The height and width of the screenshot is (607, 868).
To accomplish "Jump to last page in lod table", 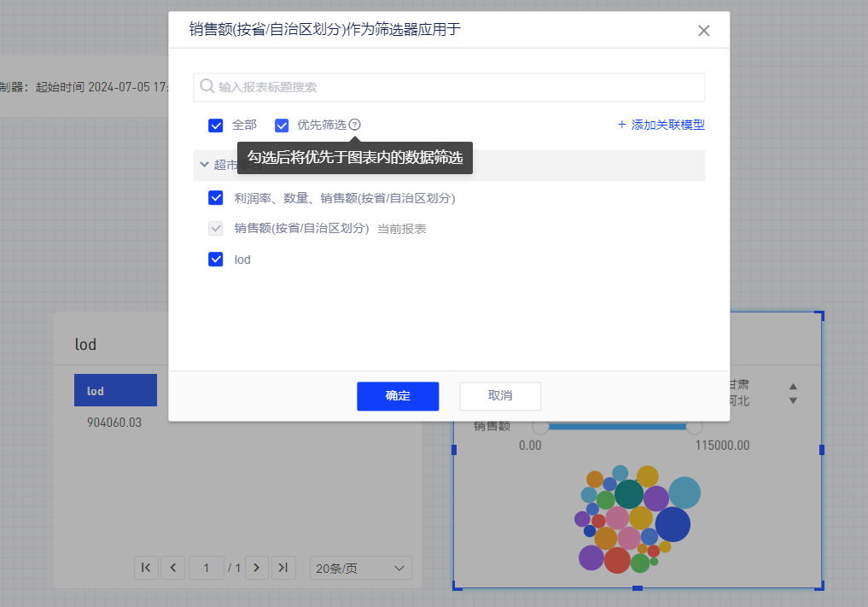I will click(x=283, y=568).
